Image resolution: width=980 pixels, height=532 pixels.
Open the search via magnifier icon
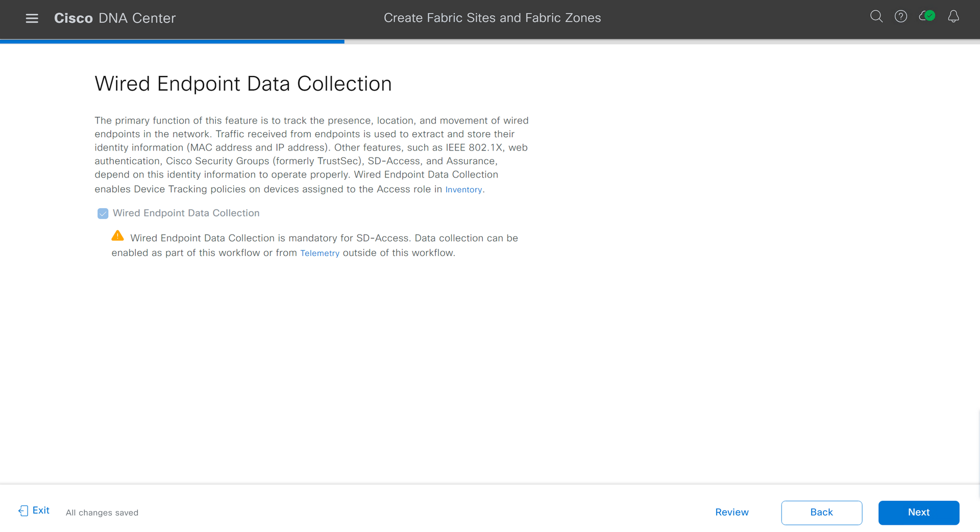(876, 16)
